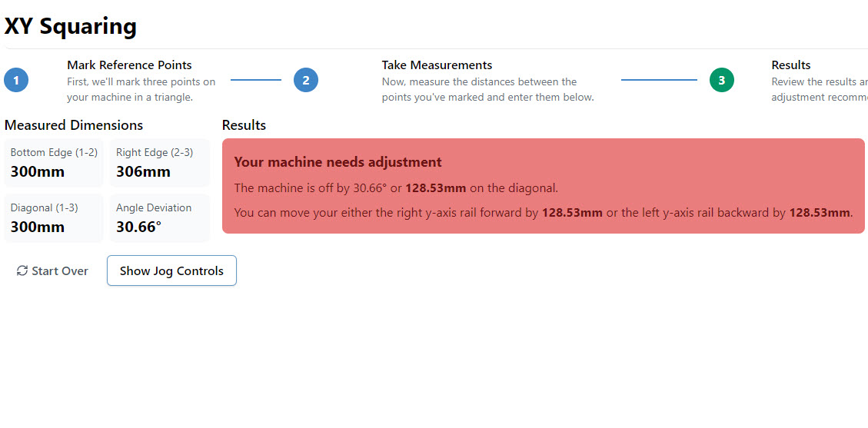The width and height of the screenshot is (868, 428).
Task: Click the Measured Dimensions section heading
Action: point(74,125)
